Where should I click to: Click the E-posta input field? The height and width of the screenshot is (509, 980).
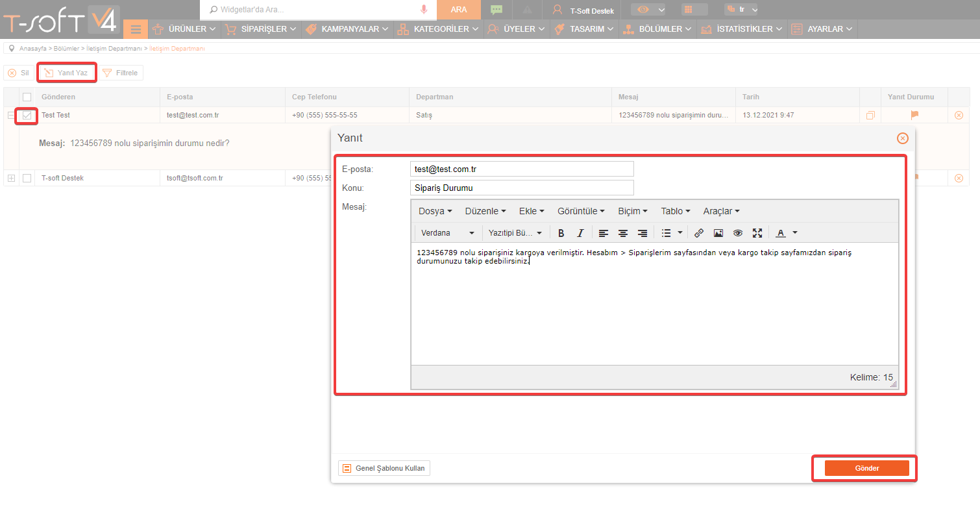(522, 169)
